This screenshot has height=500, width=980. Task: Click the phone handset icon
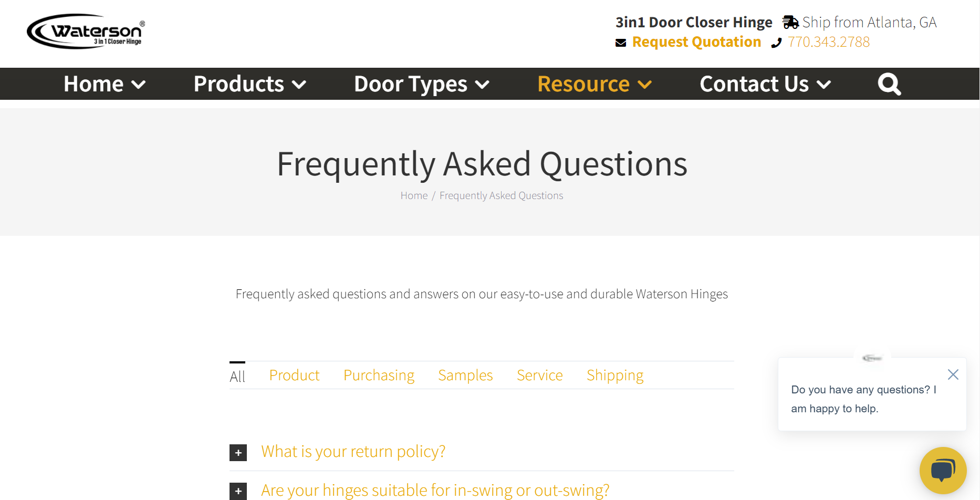tap(776, 43)
